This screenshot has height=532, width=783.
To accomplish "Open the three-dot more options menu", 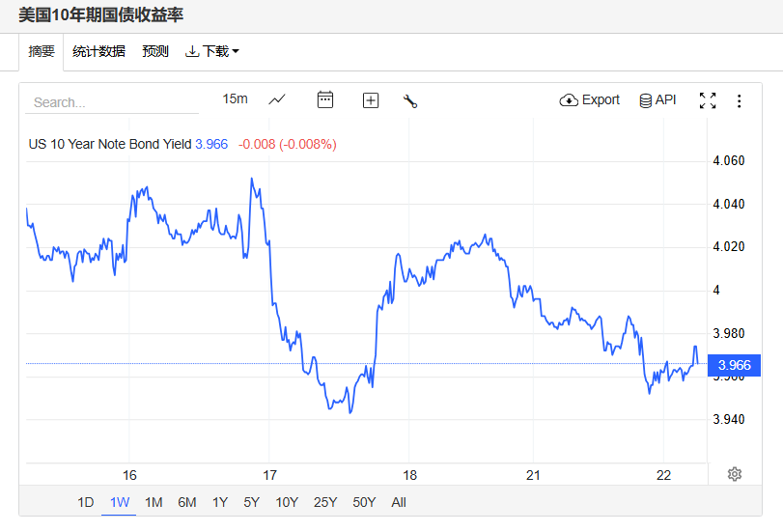I will tap(739, 101).
